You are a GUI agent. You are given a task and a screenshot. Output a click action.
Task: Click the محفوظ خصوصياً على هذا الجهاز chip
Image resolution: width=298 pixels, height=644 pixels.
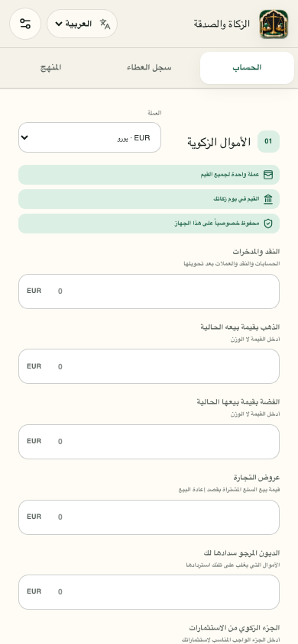coord(149,224)
